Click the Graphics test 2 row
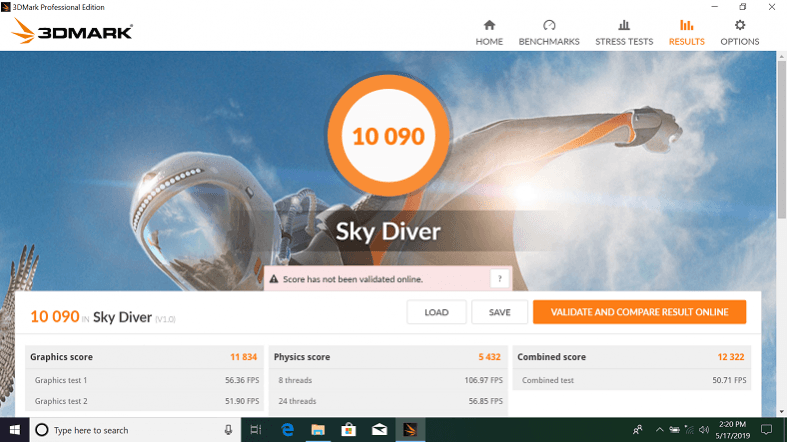Image resolution: width=787 pixels, height=442 pixels. (x=145, y=401)
